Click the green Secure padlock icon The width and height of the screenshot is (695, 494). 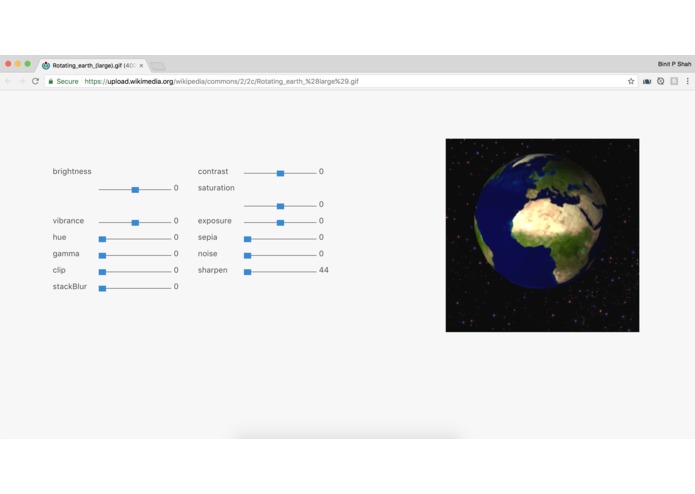[x=51, y=81]
